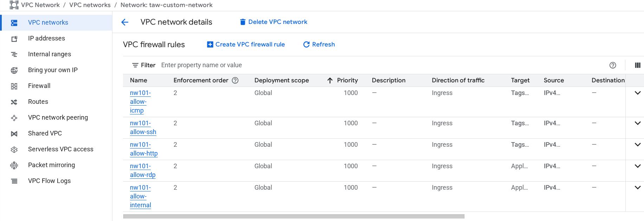Click VPC Network breadcrumb link
Viewport: 644px width, 221px height.
pyautogui.click(x=40, y=5)
